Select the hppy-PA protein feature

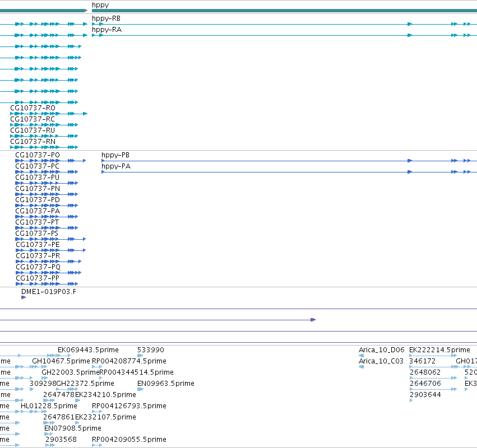pyautogui.click(x=116, y=166)
